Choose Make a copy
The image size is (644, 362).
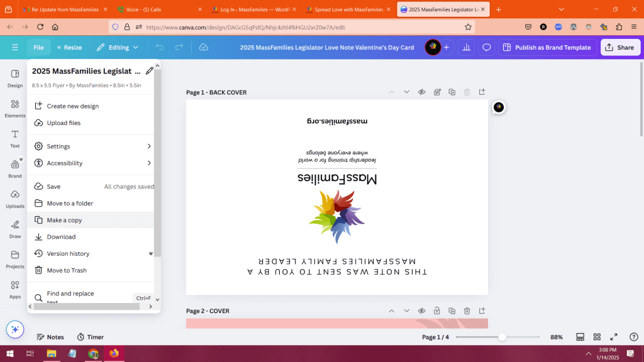point(91,220)
